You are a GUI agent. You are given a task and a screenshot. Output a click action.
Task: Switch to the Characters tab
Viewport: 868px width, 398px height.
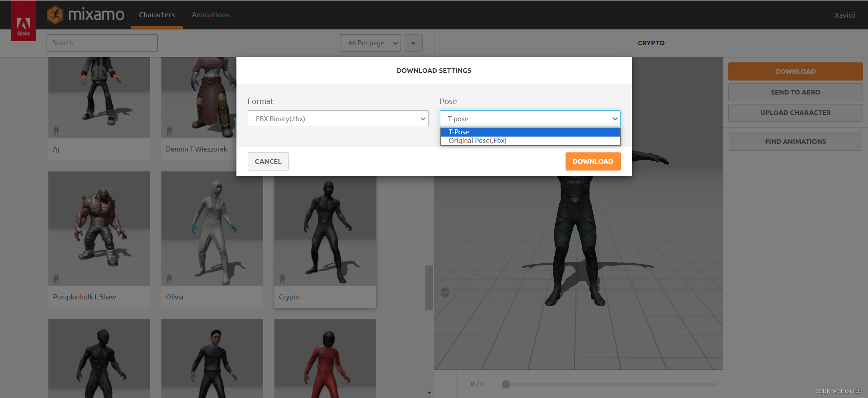(157, 15)
